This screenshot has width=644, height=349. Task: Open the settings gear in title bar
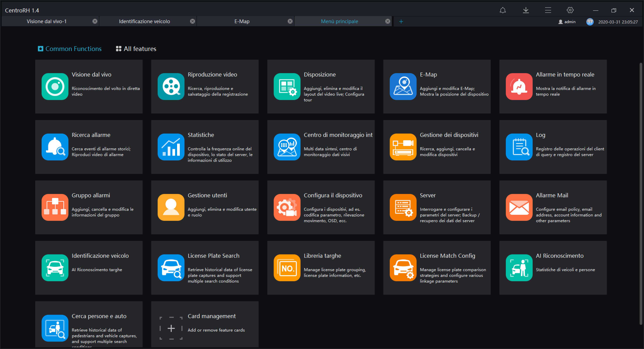click(x=570, y=10)
